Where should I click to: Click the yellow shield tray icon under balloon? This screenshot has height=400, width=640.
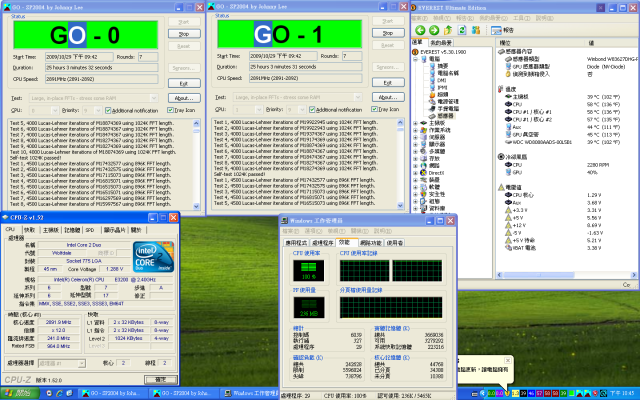[507, 393]
